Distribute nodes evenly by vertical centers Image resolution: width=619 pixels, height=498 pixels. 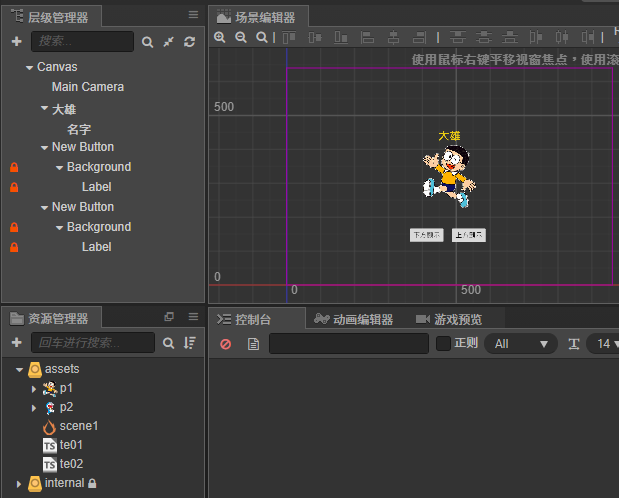484,38
